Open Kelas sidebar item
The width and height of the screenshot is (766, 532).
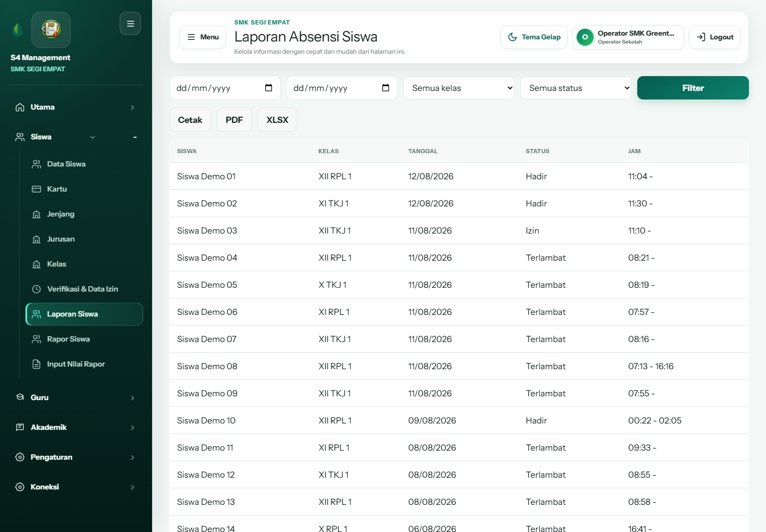coord(84,264)
